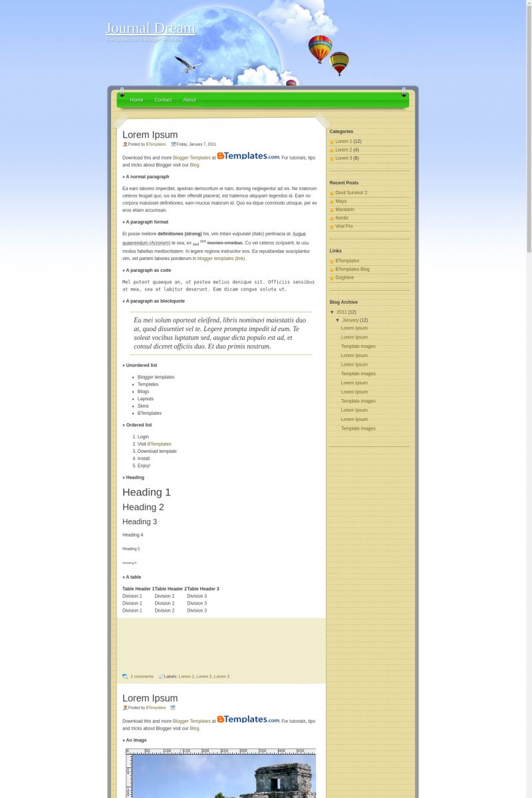Click the comments speech bubble icon
The width and height of the screenshot is (532, 798).
(125, 676)
